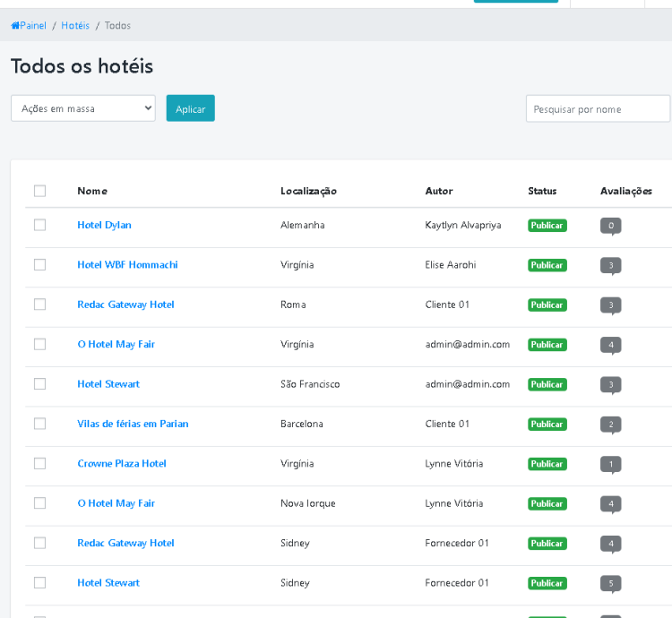Click the Aplicar button
Screen dimensions: 672x618
coord(190,108)
